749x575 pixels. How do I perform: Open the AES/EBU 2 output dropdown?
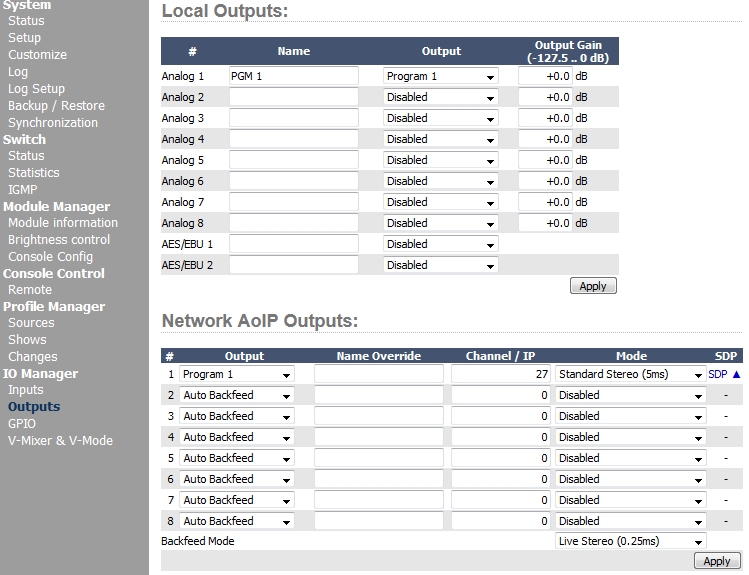click(x=440, y=265)
